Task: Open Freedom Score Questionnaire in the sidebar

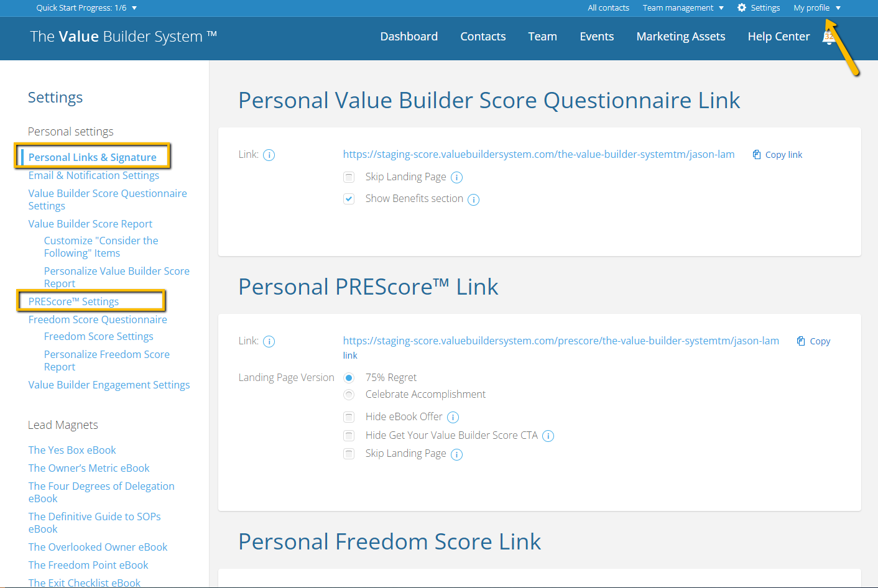Action: pos(98,319)
